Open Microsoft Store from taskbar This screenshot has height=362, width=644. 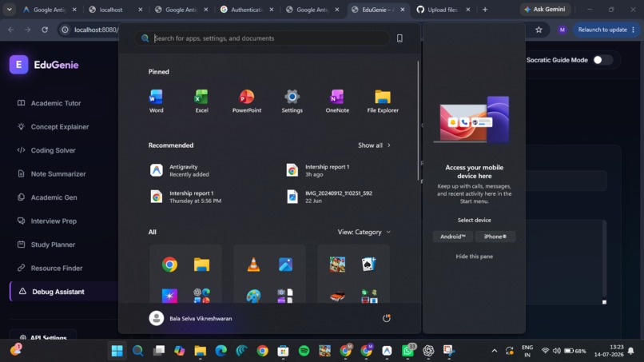(283, 351)
